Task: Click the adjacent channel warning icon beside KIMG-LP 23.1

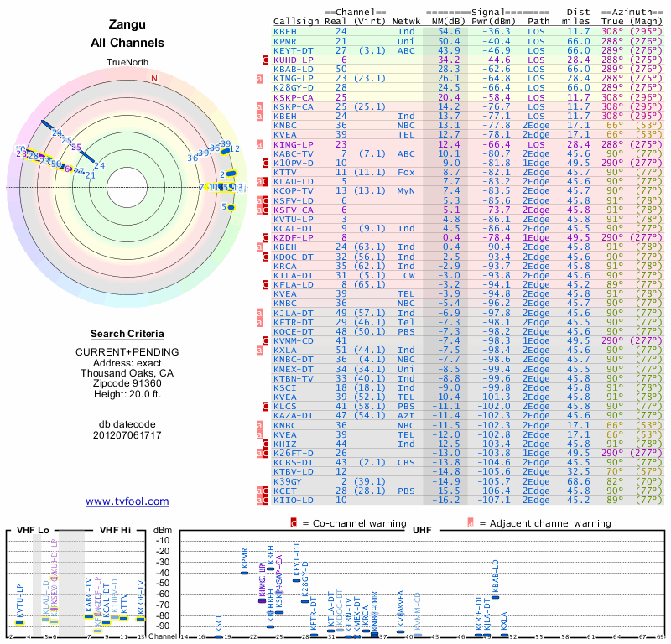Action: [259, 78]
